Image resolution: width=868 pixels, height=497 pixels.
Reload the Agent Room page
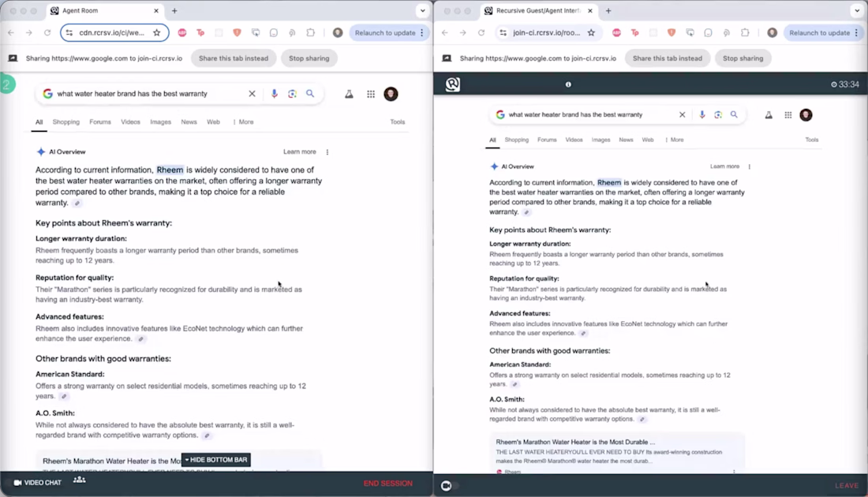[x=47, y=32]
